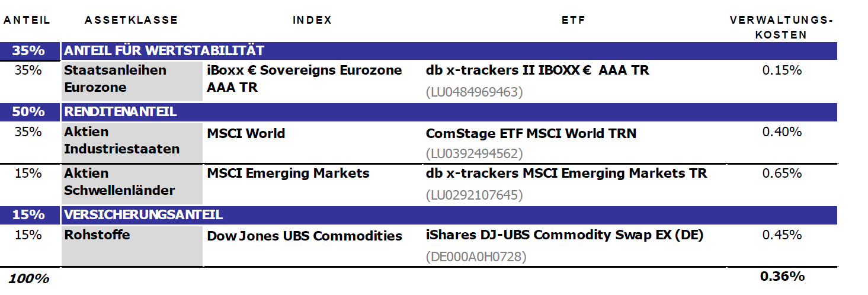Click the ASSETKLASSE column header
Image resolution: width=868 pixels, height=295 pixels.
[x=131, y=20]
